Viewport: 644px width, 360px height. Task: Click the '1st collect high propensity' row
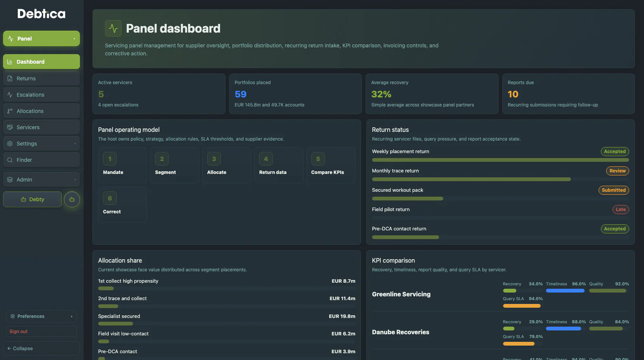click(x=227, y=285)
